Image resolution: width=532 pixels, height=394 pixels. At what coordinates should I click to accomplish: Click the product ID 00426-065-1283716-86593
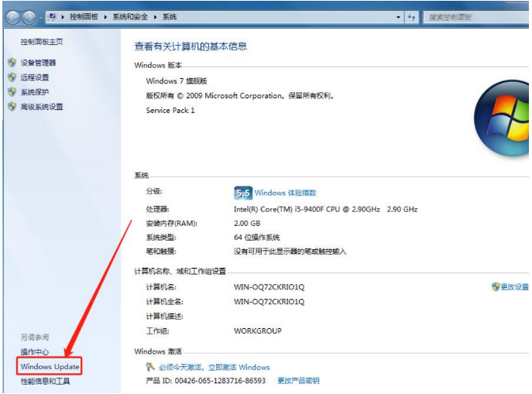pos(220,380)
